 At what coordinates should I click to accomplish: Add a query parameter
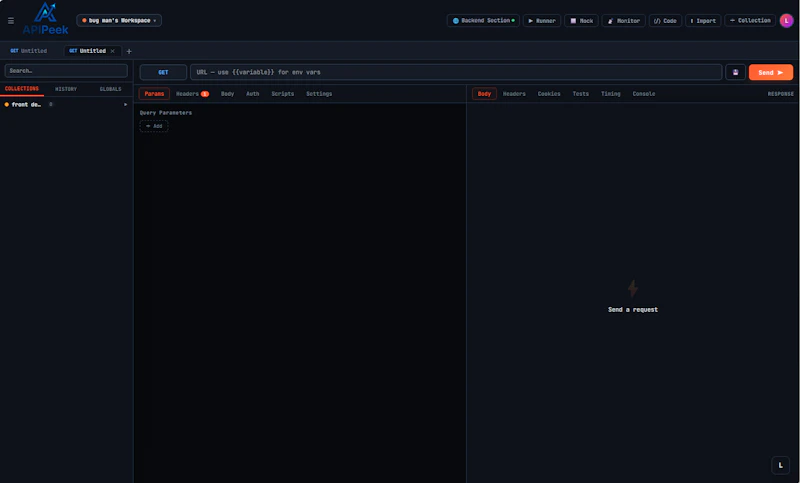[154, 126]
